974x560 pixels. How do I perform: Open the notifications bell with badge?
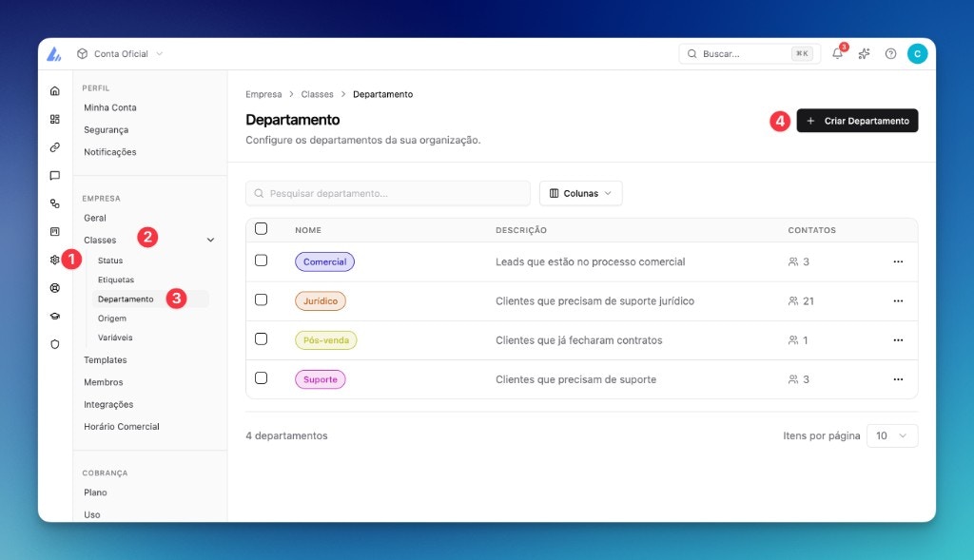point(836,53)
